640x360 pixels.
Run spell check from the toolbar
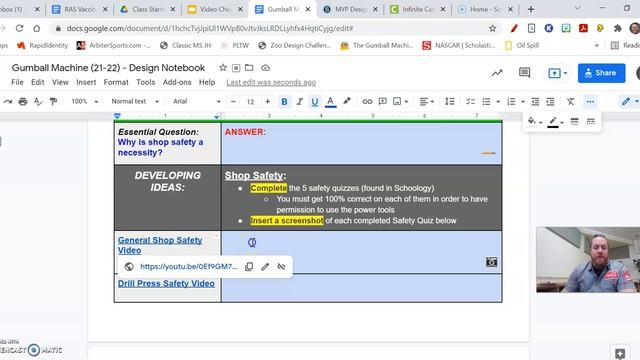pyautogui.click(x=38, y=101)
